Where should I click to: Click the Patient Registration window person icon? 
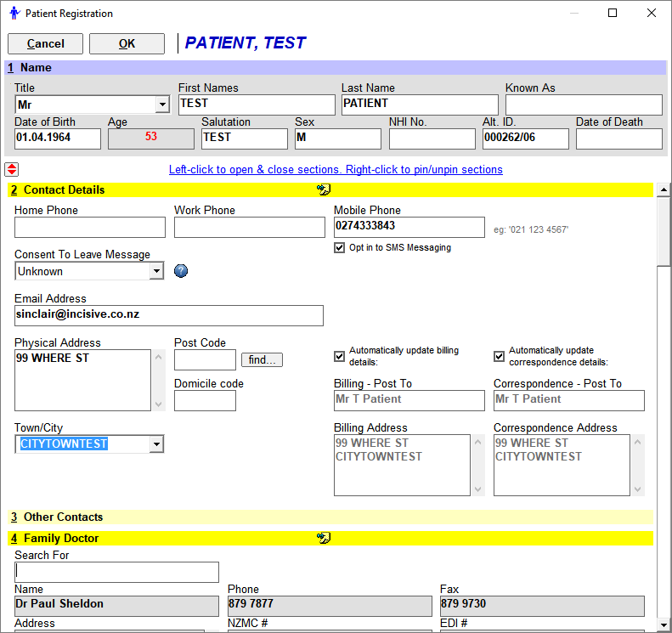(14, 14)
